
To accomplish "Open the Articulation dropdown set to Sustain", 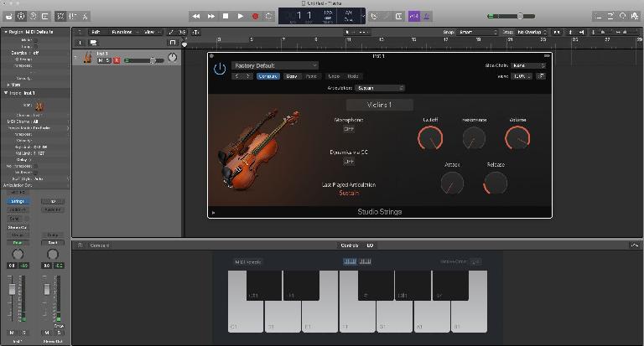I will 380,88.
